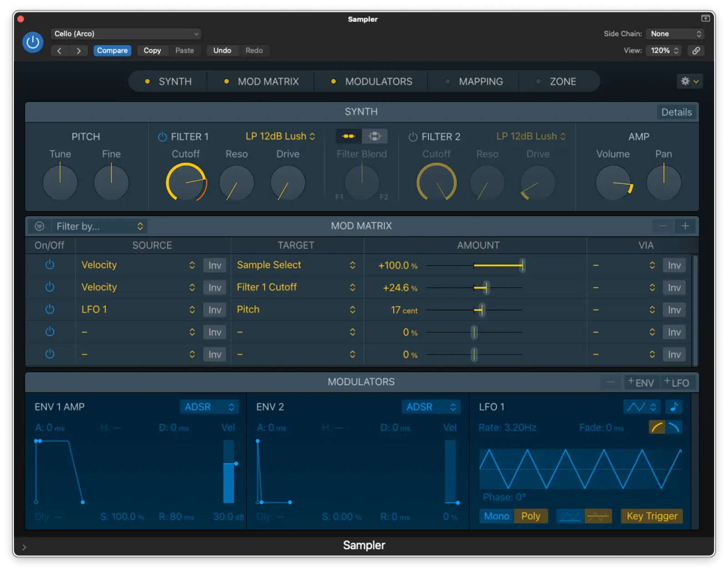
Task: Switch to the MAPPING tab
Action: (480, 81)
